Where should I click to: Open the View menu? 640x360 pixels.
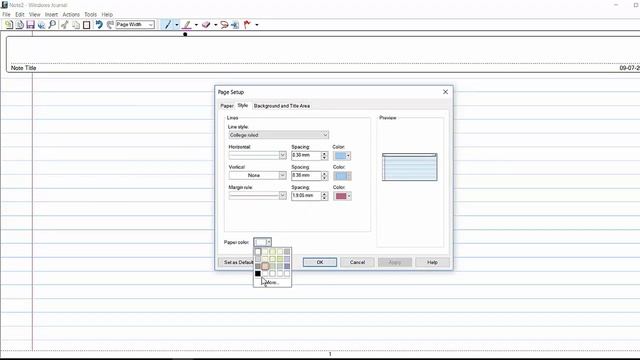(35, 14)
